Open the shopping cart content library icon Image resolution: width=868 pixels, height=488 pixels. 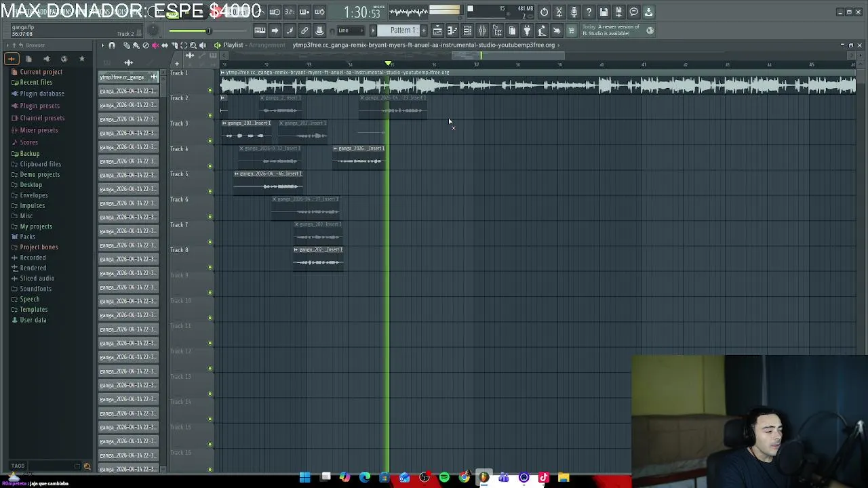click(x=572, y=30)
